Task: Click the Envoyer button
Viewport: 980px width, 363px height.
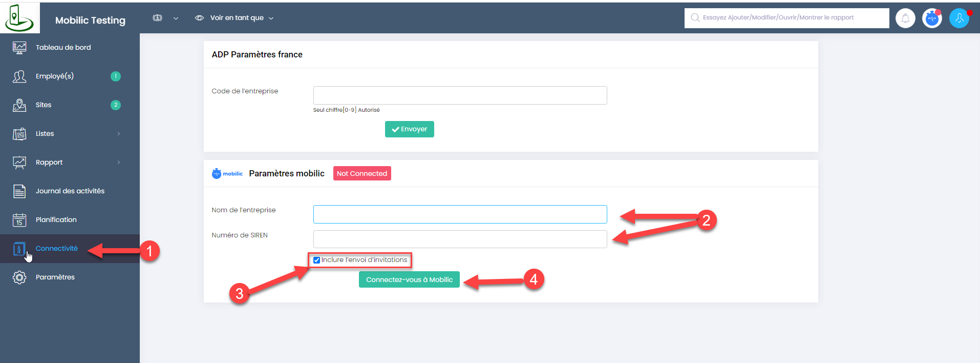Action: click(410, 129)
